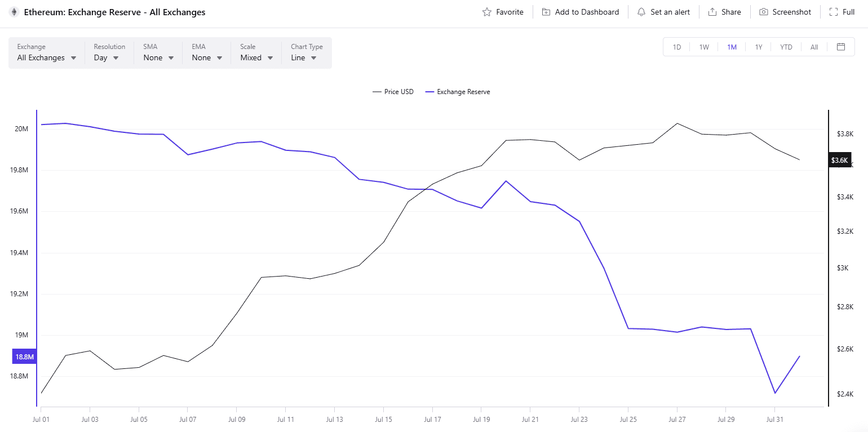Click the Screenshot camera icon

point(764,12)
